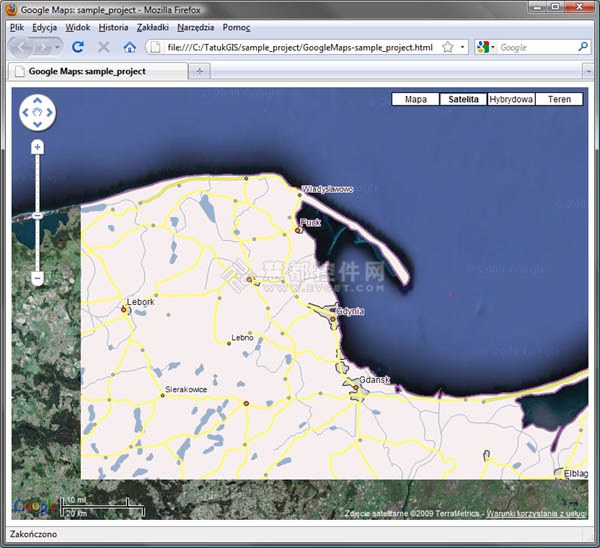Open the Historia menu
The height and width of the screenshot is (548, 600).
coord(113,28)
